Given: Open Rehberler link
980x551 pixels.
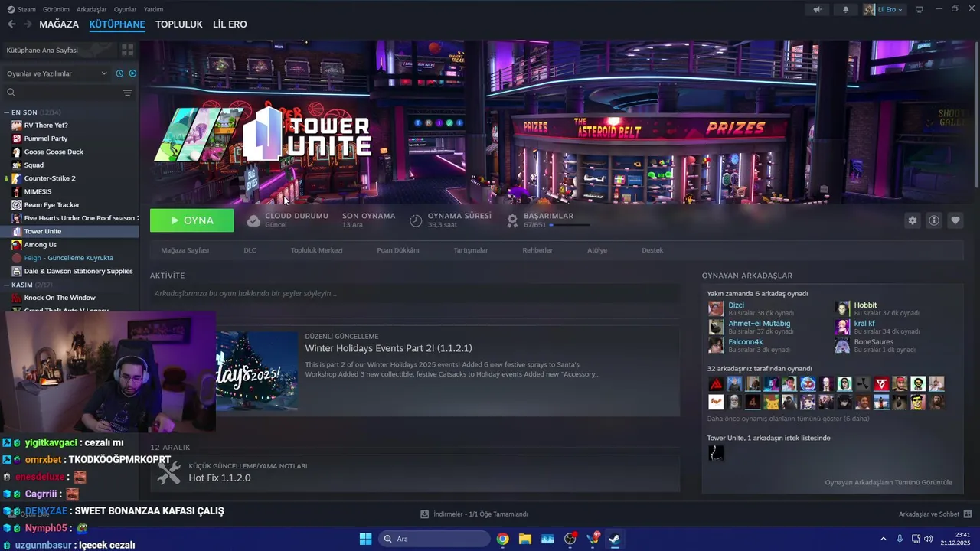Looking at the screenshot, I should point(537,250).
